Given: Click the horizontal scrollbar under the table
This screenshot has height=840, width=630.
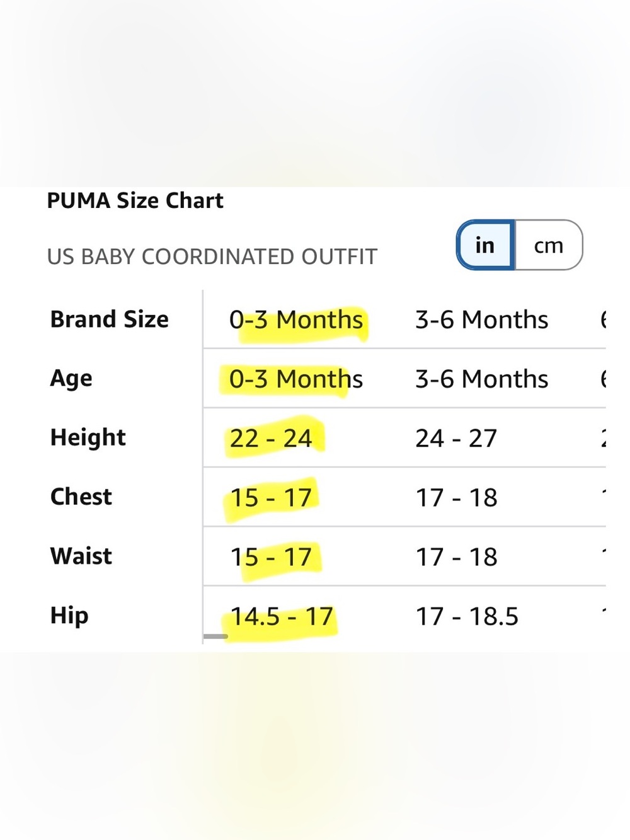Looking at the screenshot, I should point(215,636).
